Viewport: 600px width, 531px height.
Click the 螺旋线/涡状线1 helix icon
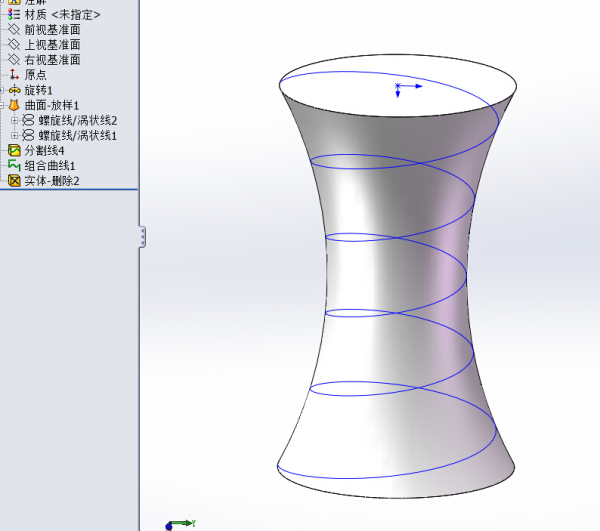point(28,135)
